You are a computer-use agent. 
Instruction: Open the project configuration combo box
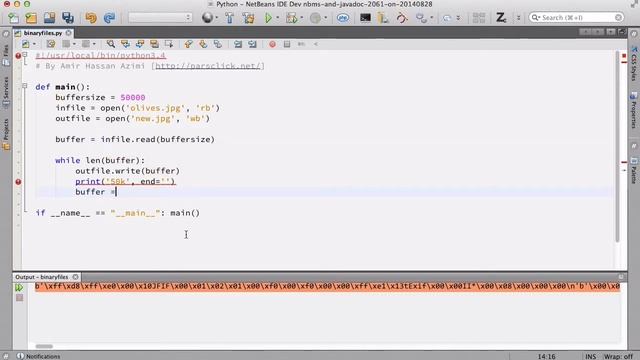(160, 18)
